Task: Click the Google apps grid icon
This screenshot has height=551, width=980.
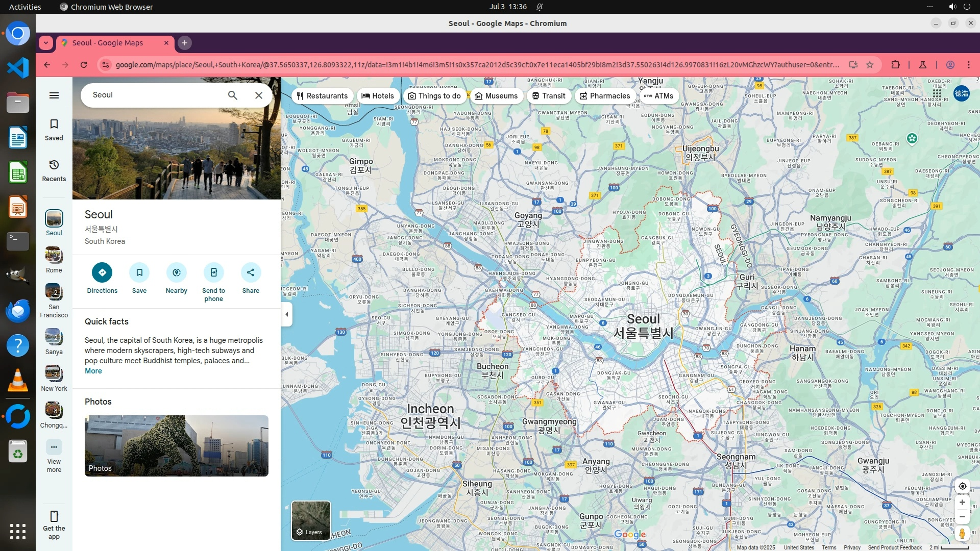Action: point(937,93)
